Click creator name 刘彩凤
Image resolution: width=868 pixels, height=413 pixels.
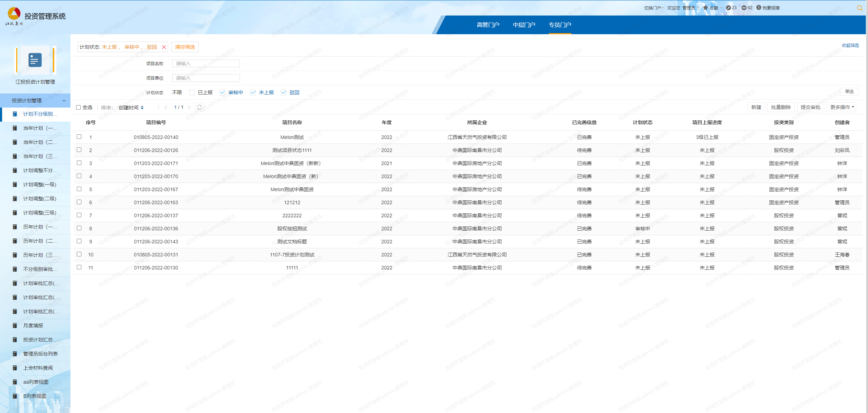(x=842, y=150)
